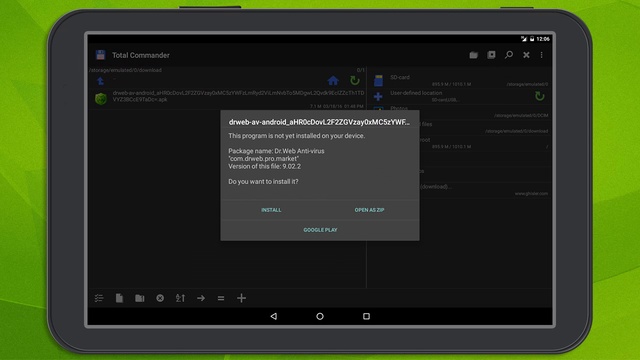Select the User-defined location entry
This screenshot has height=360, width=640.
click(416, 93)
